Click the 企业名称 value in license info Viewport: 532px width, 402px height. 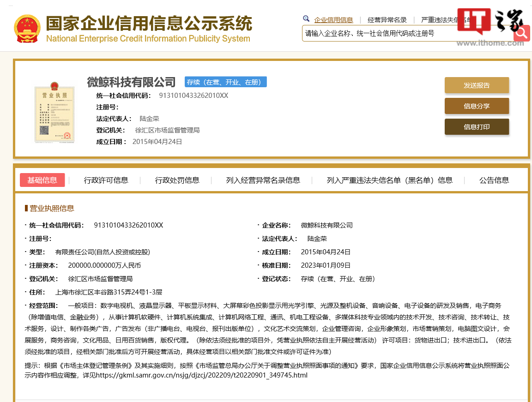pos(327,225)
